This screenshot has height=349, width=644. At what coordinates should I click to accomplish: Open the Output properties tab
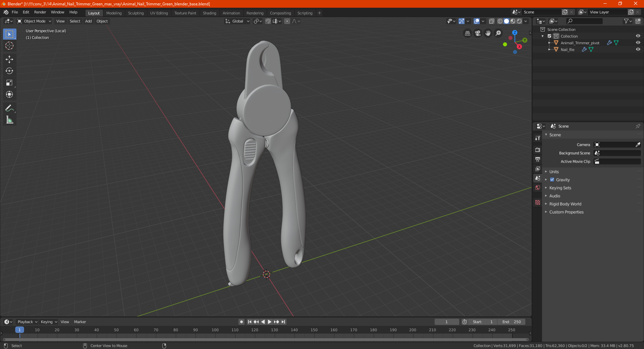tap(538, 159)
